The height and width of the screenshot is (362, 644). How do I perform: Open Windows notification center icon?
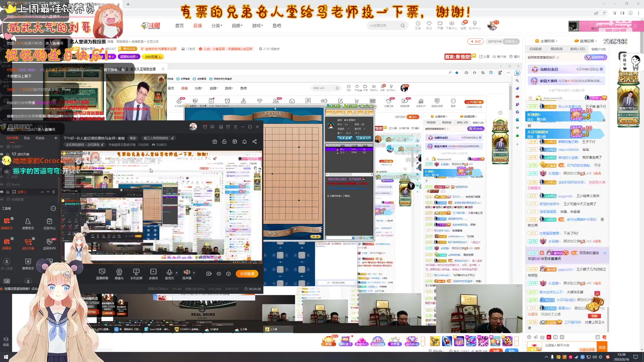tap(636, 357)
